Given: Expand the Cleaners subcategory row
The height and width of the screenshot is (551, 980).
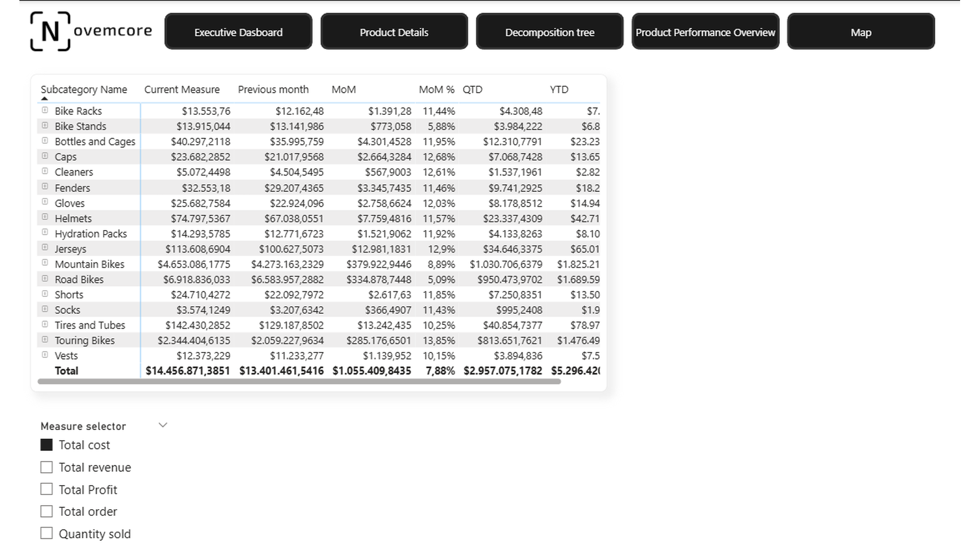Looking at the screenshot, I should pyautogui.click(x=45, y=171).
